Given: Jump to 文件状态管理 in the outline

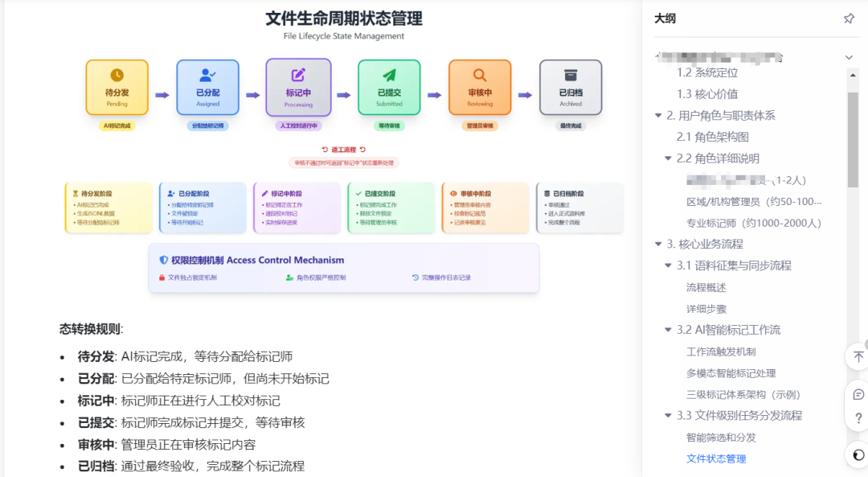Looking at the screenshot, I should tap(715, 458).
